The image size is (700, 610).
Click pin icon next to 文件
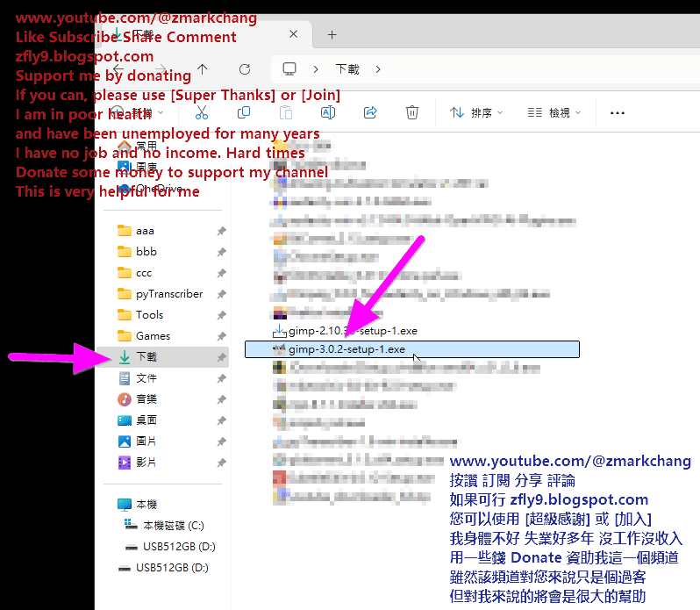221,378
